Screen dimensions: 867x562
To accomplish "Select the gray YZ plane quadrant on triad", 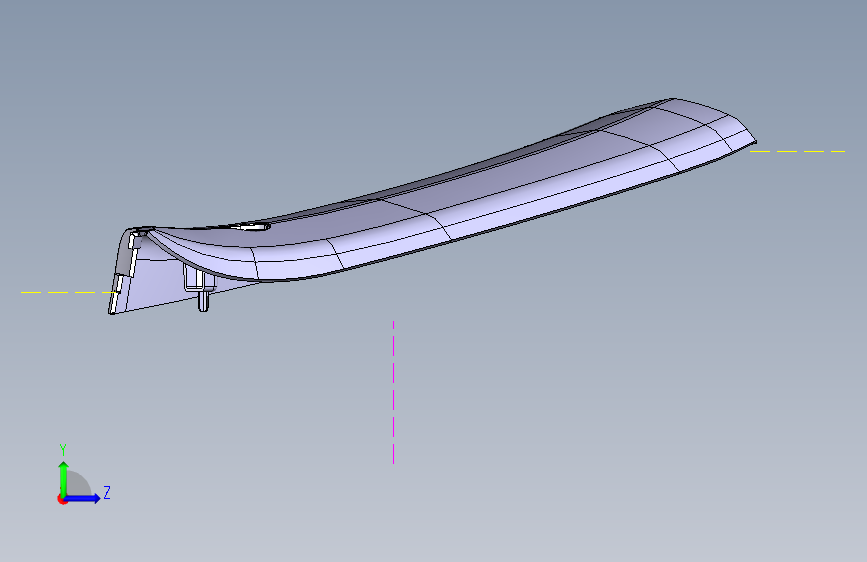I will (x=77, y=484).
